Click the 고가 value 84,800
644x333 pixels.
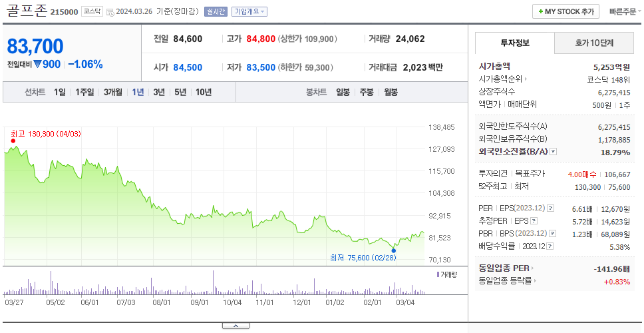261,39
